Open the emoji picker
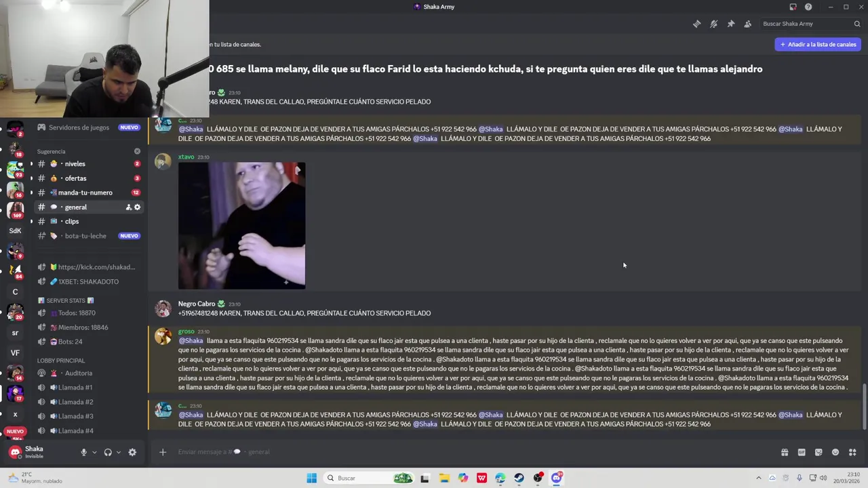Screen dimensions: 868x488 point(835,452)
